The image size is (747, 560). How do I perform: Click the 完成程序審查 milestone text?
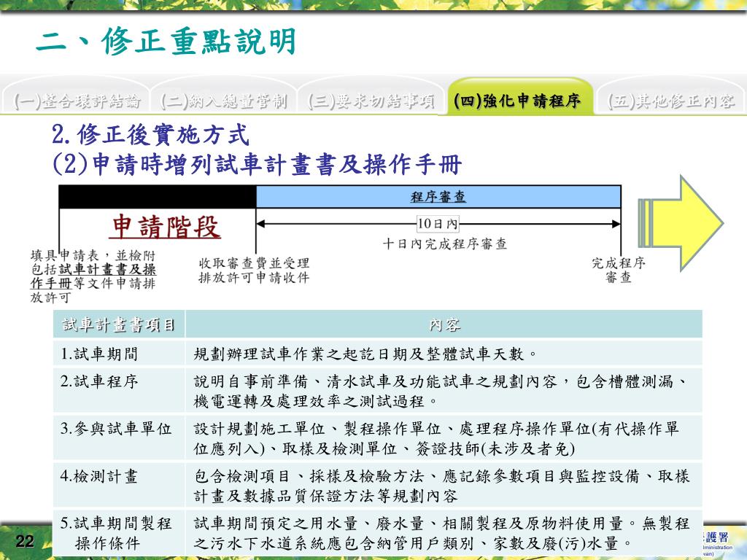coord(619,270)
